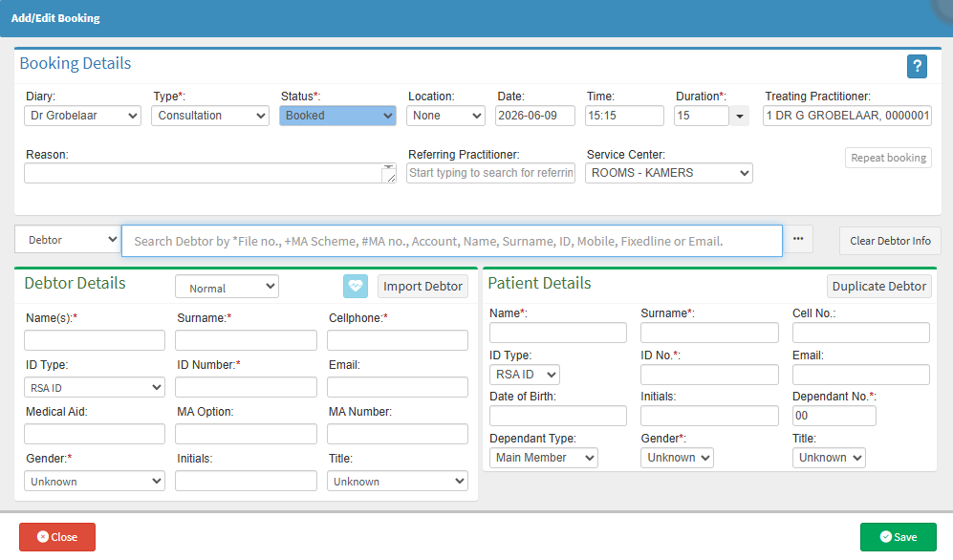This screenshot has height=560, width=953.
Task: Open the Service Center ROOMS - KAMERS dropdown
Action: [668, 173]
